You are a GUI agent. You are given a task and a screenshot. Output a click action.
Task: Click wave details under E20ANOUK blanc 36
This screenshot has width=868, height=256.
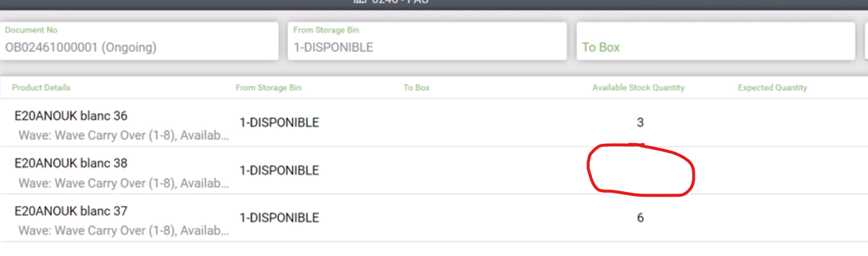click(124, 135)
